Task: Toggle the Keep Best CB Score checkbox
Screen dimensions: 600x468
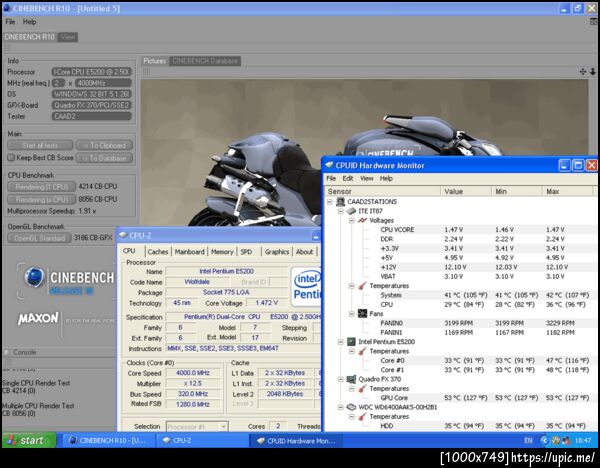Action: (11, 158)
